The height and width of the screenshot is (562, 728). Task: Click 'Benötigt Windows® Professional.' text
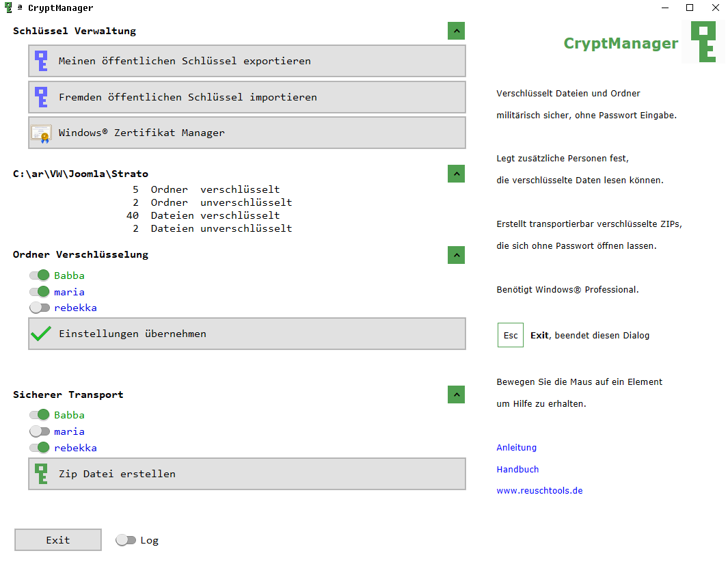pos(567,289)
